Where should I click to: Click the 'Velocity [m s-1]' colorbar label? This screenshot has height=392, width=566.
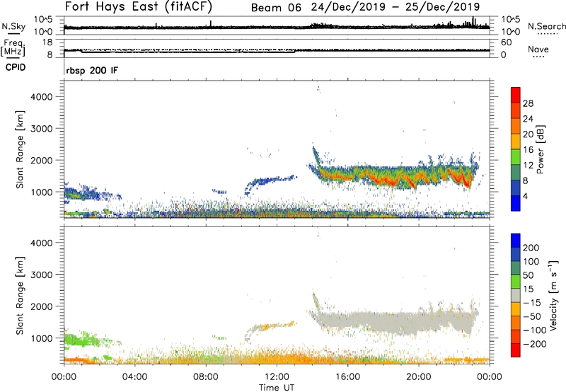553,295
